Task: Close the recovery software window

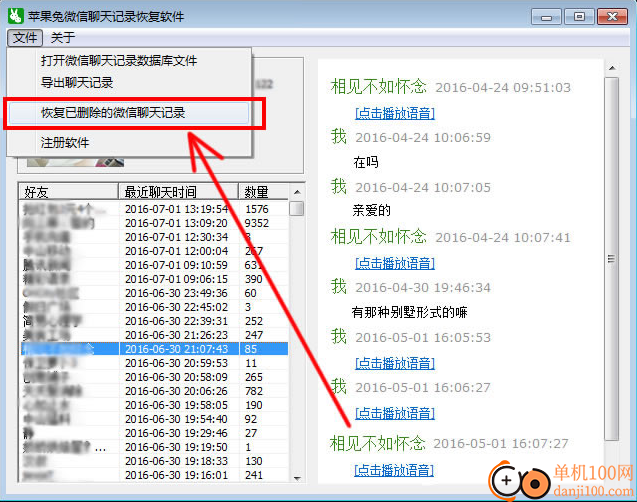Action: [612, 17]
